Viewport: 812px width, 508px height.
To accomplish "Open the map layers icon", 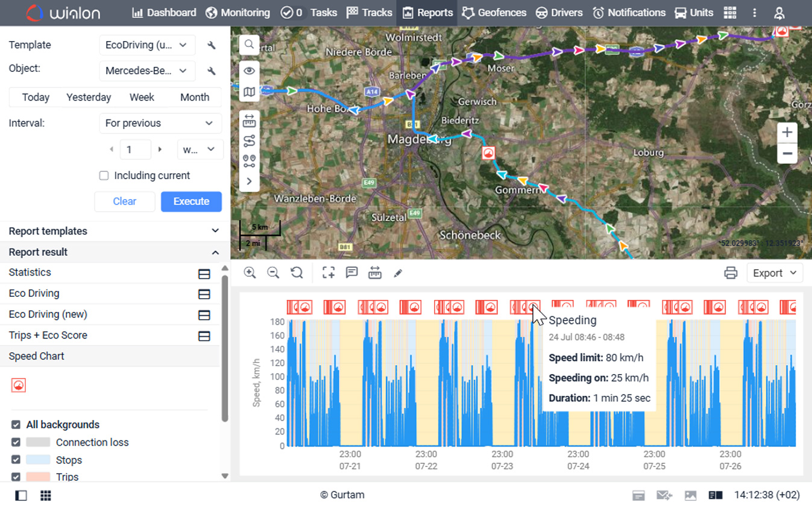I will (249, 92).
